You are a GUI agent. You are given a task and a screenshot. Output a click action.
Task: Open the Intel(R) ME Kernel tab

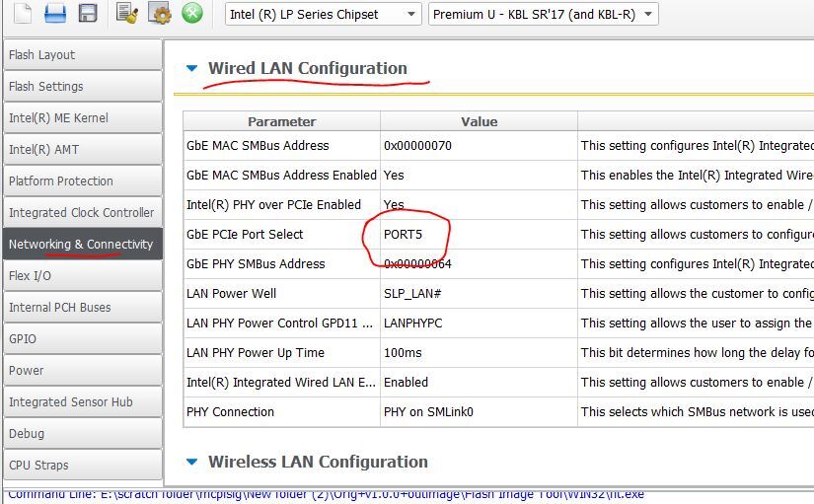[x=82, y=118]
